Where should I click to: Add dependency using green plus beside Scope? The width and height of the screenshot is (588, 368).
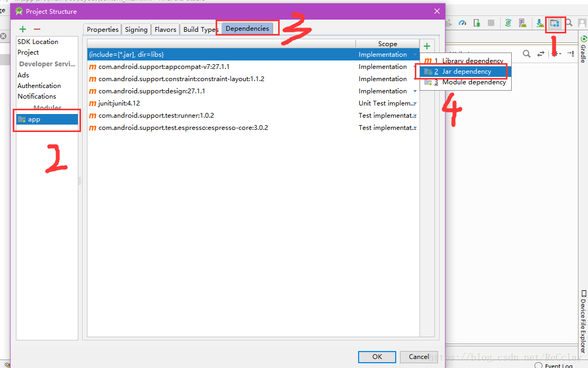(x=427, y=46)
